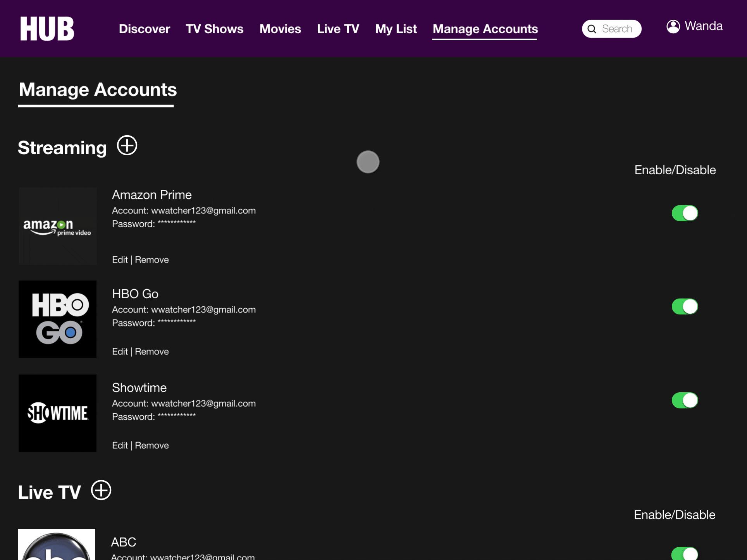Viewport: 747px width, 560px height.
Task: Toggle the ABC account switch
Action: tap(685, 554)
